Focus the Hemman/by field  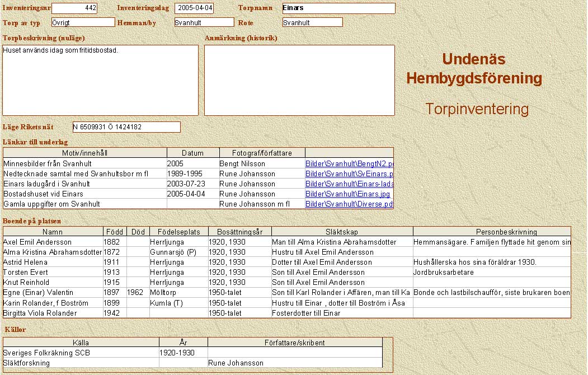tap(203, 22)
